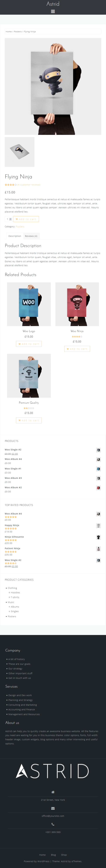Switch to the Reviews (4) tab
106x868 pixels.
[31, 236]
